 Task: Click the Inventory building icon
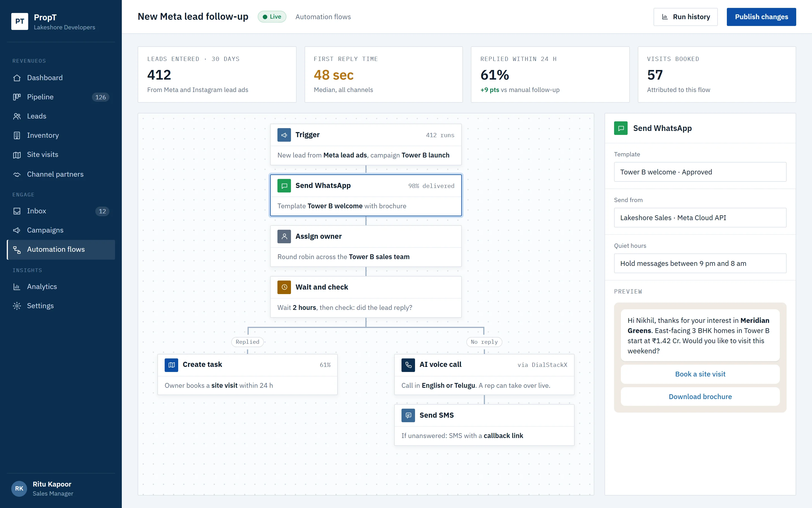pos(17,135)
